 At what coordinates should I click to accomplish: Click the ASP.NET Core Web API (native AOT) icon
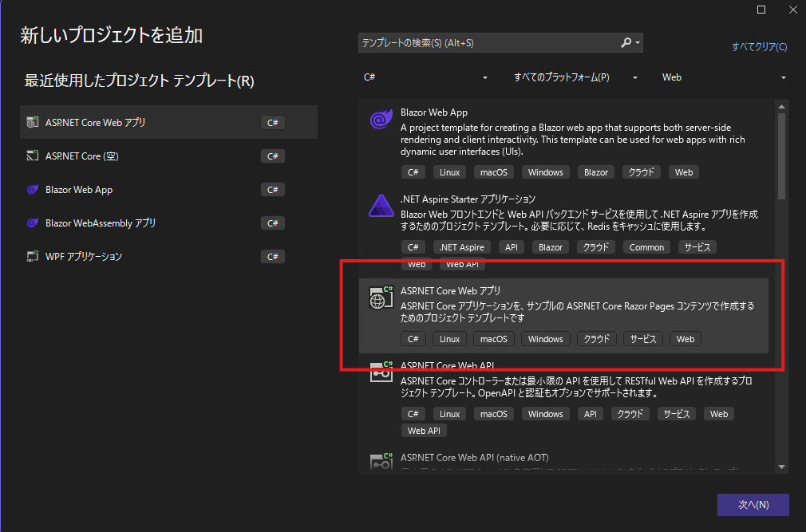381,462
